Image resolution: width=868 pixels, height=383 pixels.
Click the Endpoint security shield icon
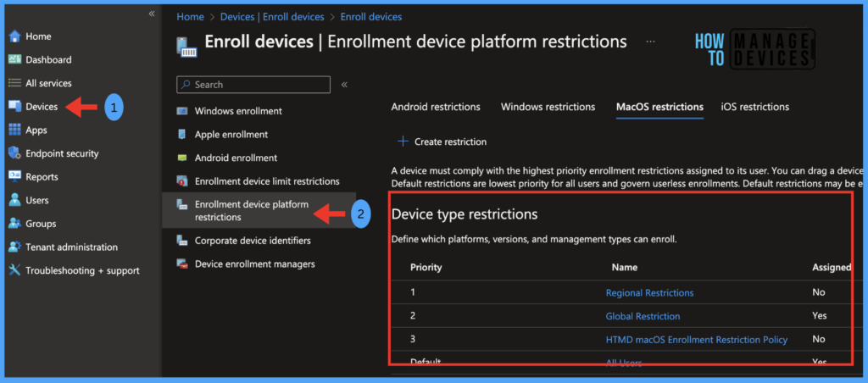coord(14,153)
